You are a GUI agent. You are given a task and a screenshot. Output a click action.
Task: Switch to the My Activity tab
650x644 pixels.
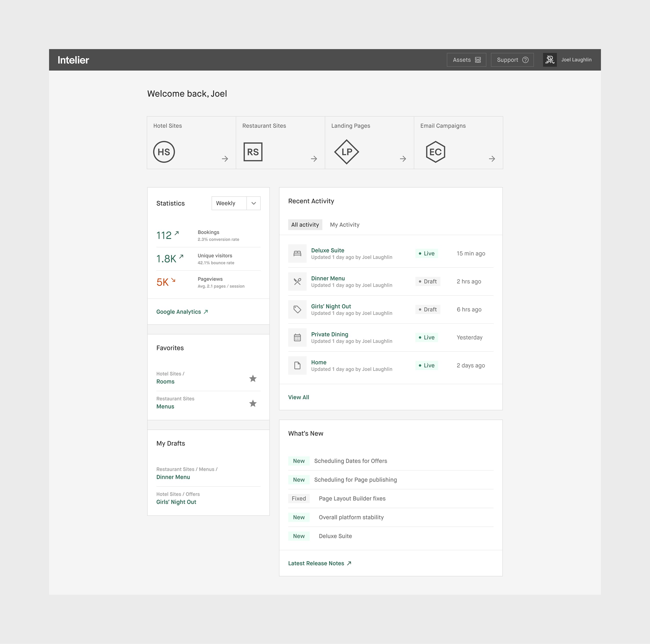pyautogui.click(x=344, y=224)
